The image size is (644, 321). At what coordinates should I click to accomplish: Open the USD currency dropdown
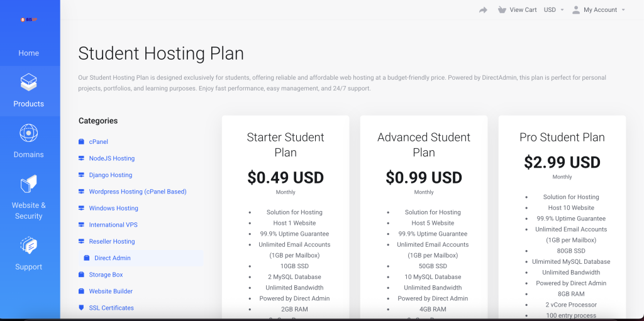[553, 10]
